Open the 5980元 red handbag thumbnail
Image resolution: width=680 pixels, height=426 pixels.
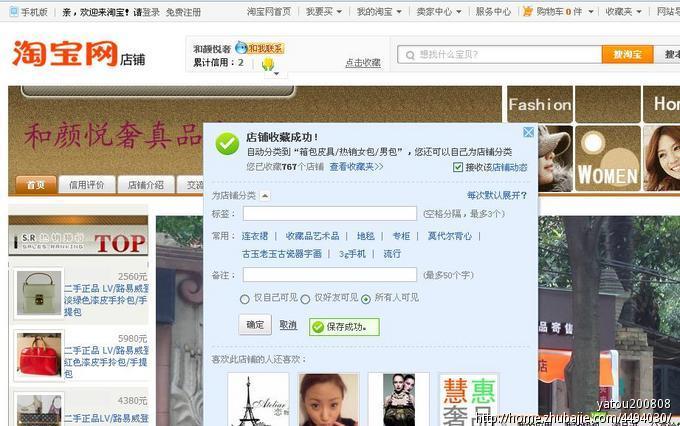click(x=39, y=355)
